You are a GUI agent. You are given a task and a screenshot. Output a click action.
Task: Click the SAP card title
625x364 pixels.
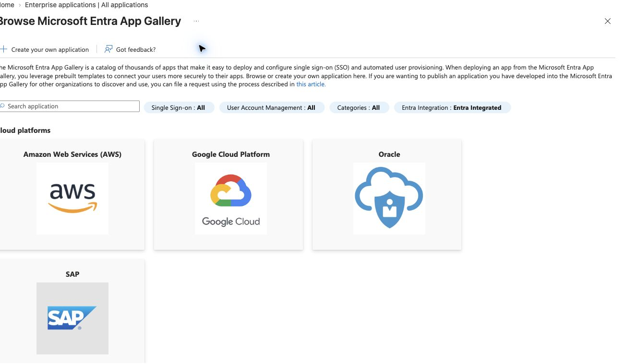coord(72,274)
